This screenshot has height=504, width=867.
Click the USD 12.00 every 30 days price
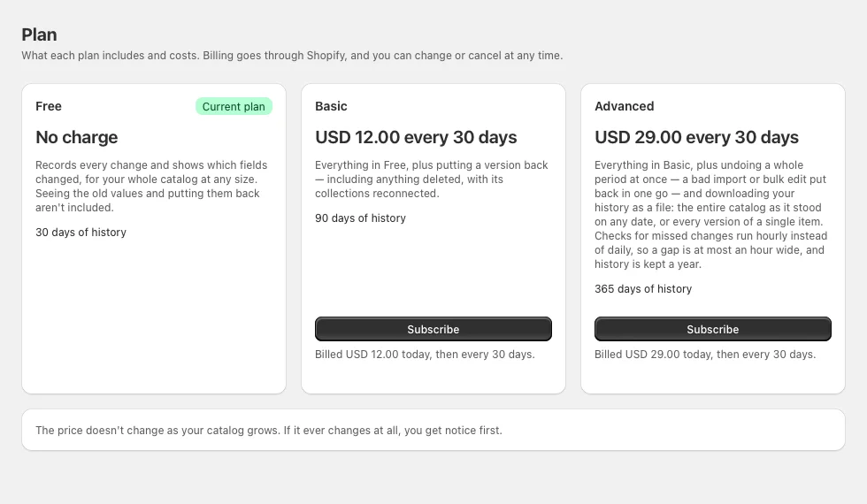[x=416, y=137]
